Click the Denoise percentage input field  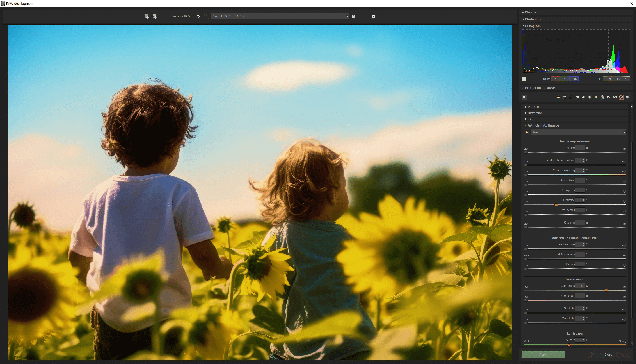click(x=580, y=148)
